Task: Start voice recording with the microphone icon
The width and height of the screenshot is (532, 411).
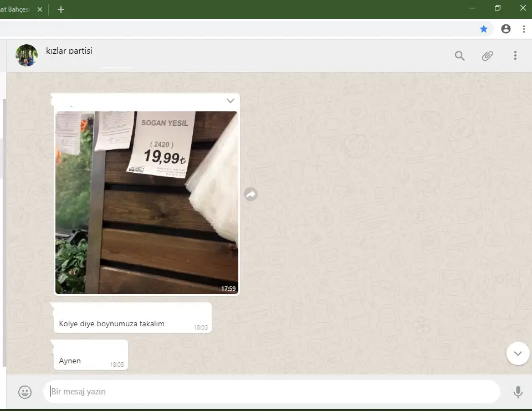Action: click(x=518, y=392)
